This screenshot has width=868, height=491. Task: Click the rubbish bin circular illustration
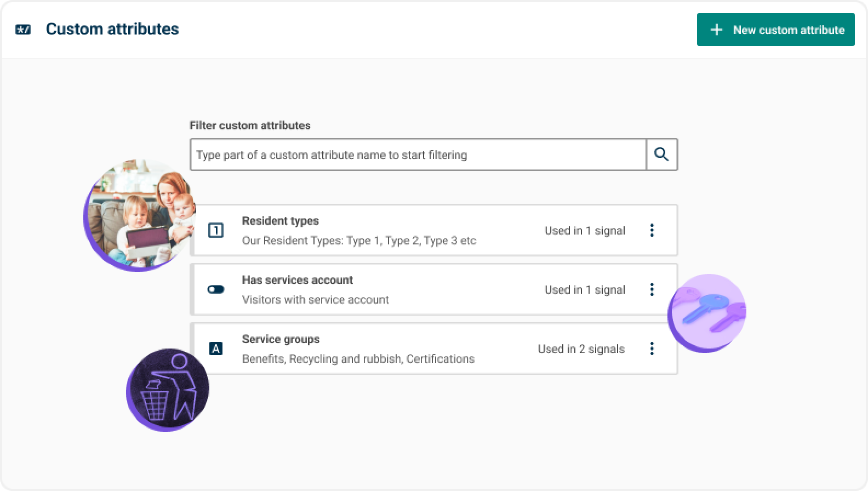(x=168, y=390)
